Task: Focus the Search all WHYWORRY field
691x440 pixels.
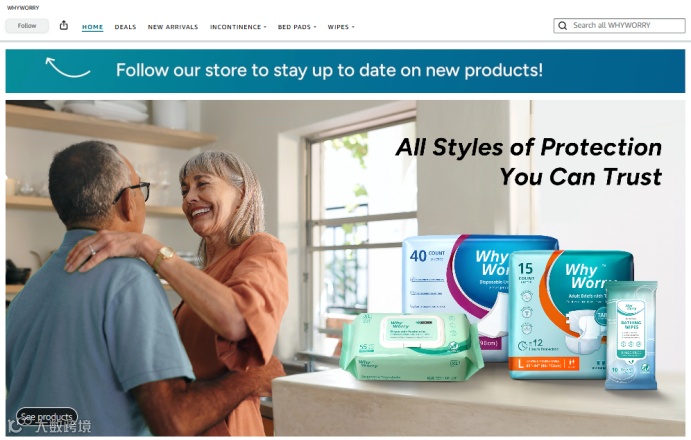Action: coord(619,26)
